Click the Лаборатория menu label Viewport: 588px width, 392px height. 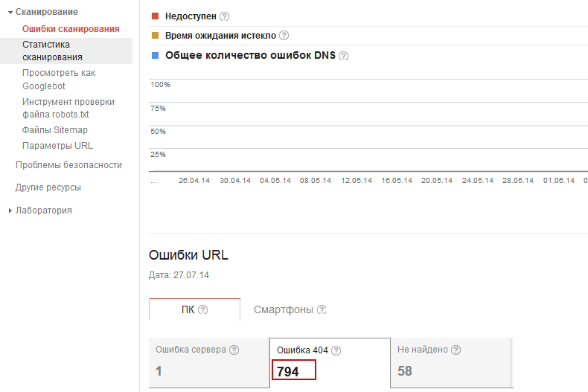point(43,211)
